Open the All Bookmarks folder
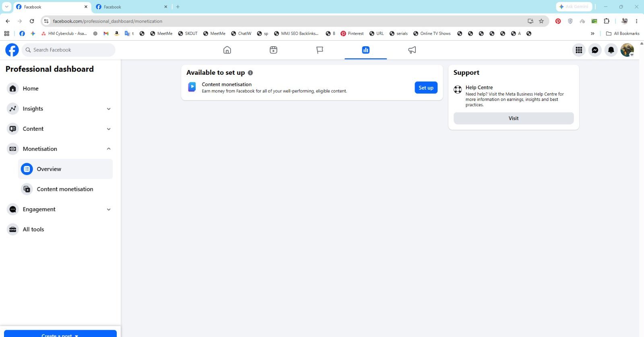 [x=623, y=33]
